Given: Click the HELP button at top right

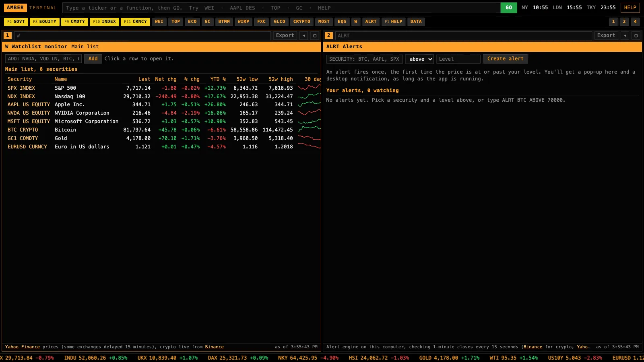Looking at the screenshot, I should click(x=630, y=8).
